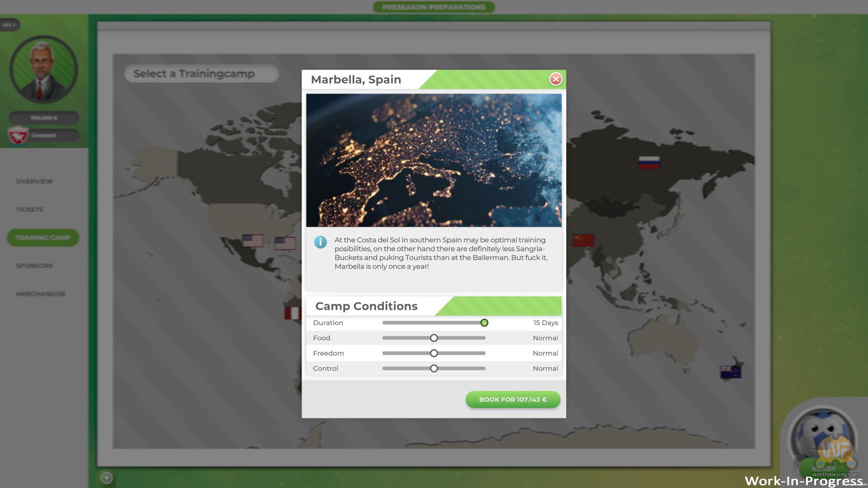The image size is (868, 488).
Task: Select the Russia flag on map
Action: 649,162
